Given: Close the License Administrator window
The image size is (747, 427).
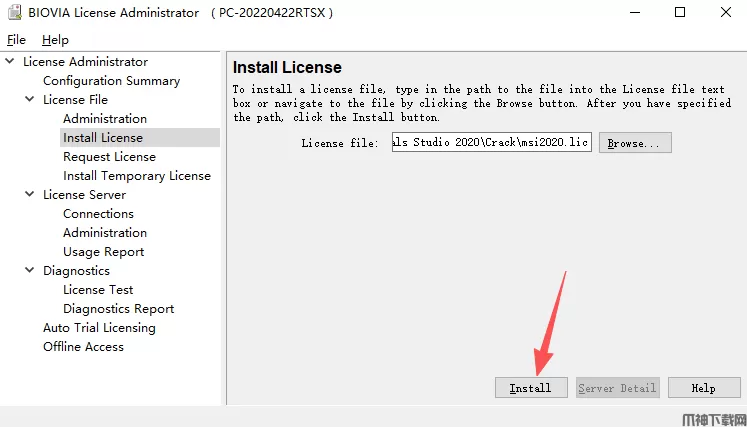Looking at the screenshot, I should (x=726, y=12).
